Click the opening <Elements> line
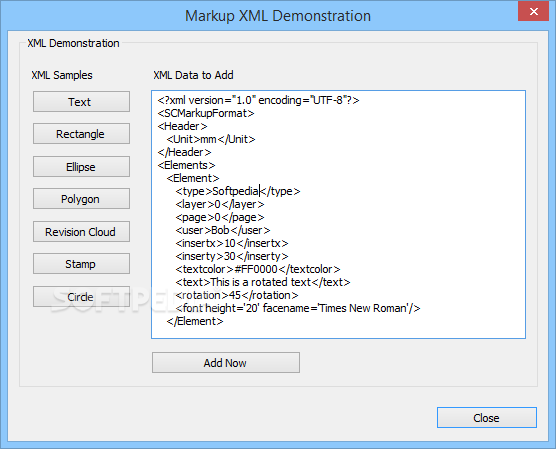The height and width of the screenshot is (449, 556). coord(186,165)
